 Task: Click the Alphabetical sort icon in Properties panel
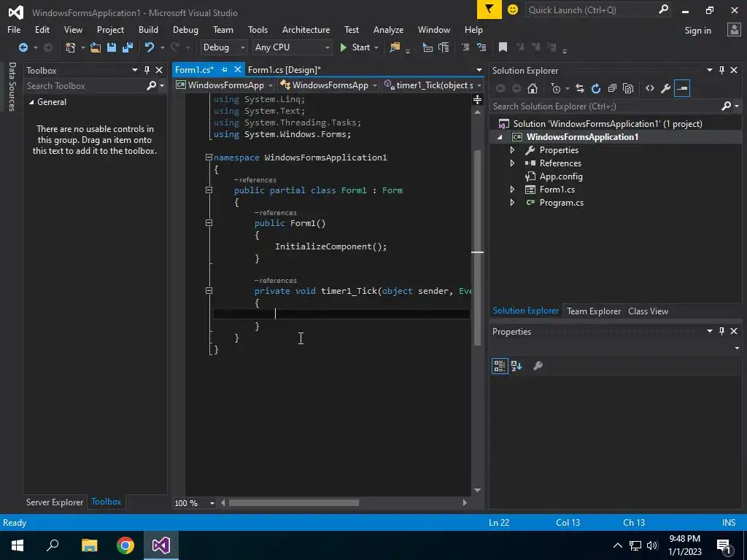pyautogui.click(x=516, y=366)
